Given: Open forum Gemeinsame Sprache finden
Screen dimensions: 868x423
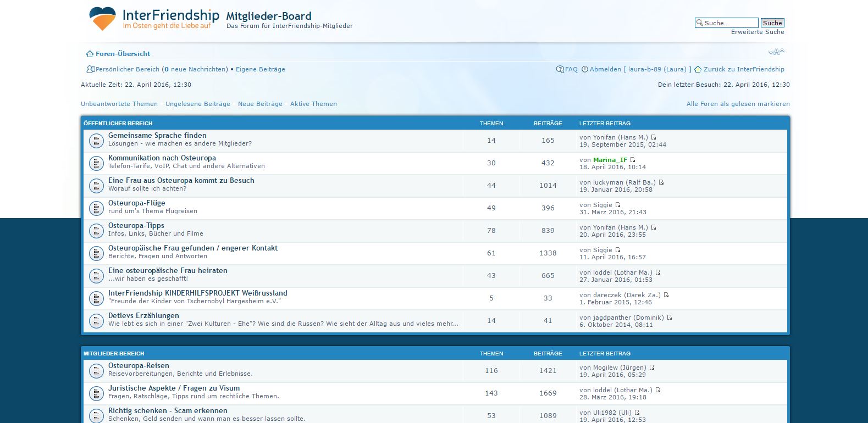Looking at the screenshot, I should 157,135.
